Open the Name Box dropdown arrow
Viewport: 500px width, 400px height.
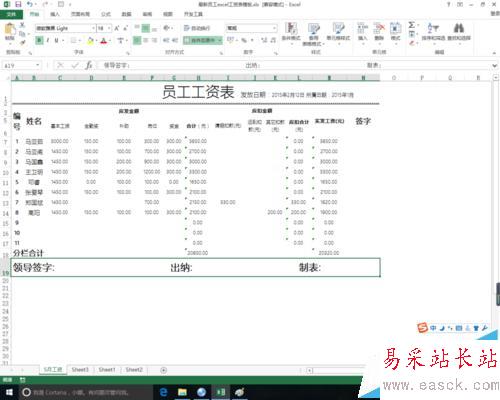click(38, 65)
